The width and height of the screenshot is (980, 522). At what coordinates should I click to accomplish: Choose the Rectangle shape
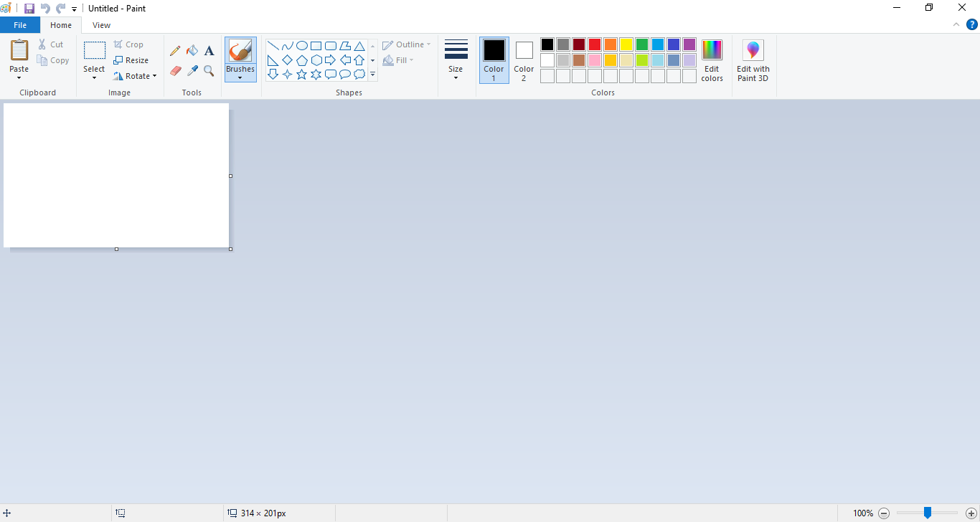coord(316,46)
